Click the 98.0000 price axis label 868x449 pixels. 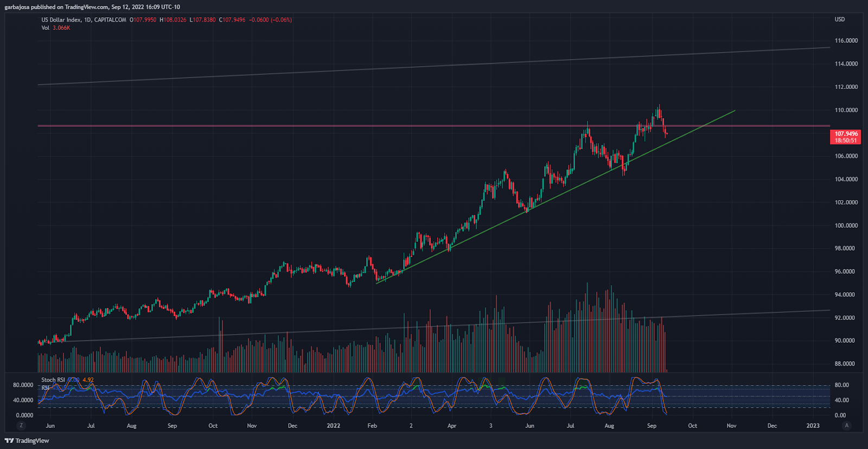845,248
